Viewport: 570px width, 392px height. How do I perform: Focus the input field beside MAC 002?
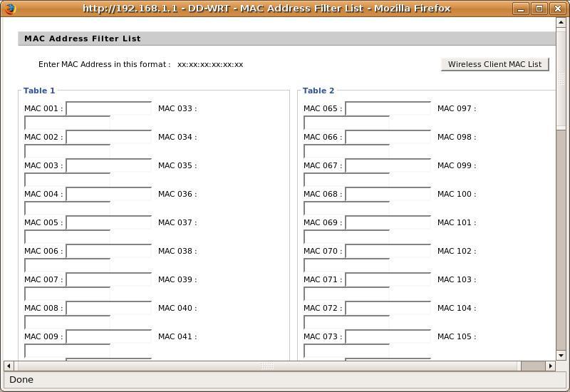click(109, 137)
